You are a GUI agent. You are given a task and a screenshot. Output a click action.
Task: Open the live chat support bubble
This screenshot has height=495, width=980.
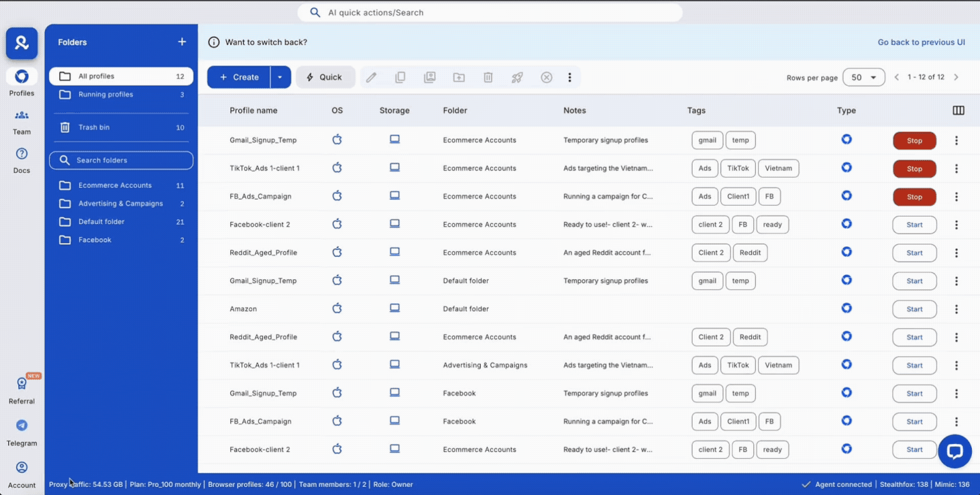point(954,451)
